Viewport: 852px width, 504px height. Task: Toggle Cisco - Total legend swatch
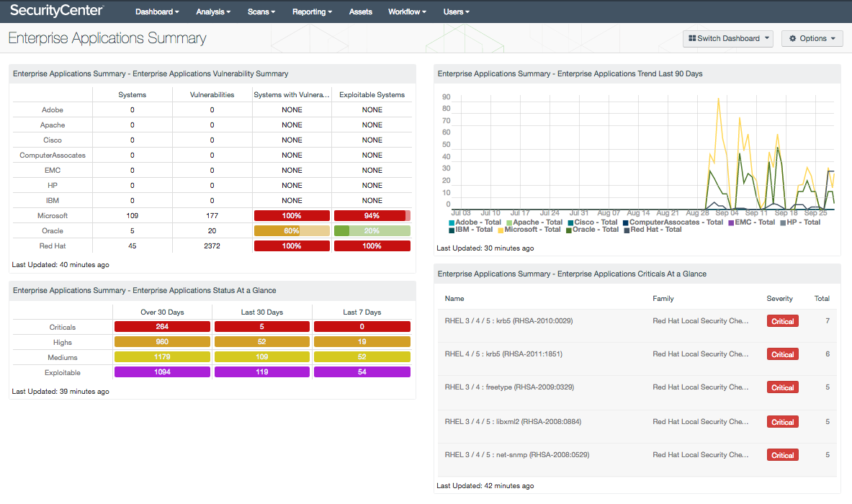click(x=570, y=222)
